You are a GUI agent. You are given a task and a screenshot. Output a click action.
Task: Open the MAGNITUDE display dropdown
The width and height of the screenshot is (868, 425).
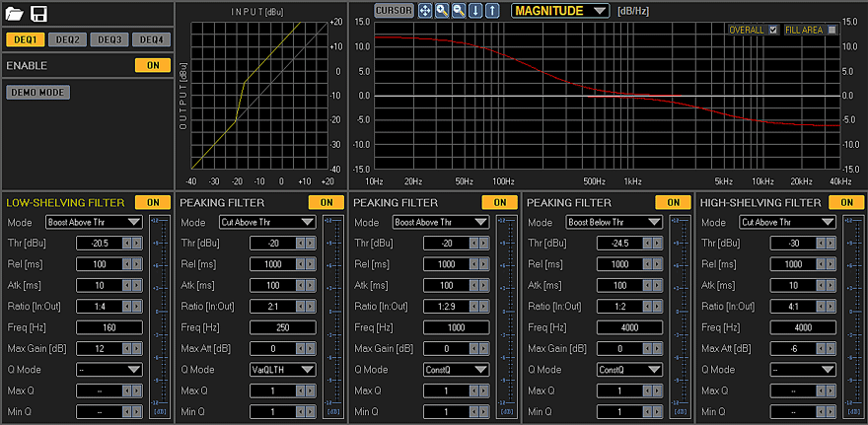560,11
